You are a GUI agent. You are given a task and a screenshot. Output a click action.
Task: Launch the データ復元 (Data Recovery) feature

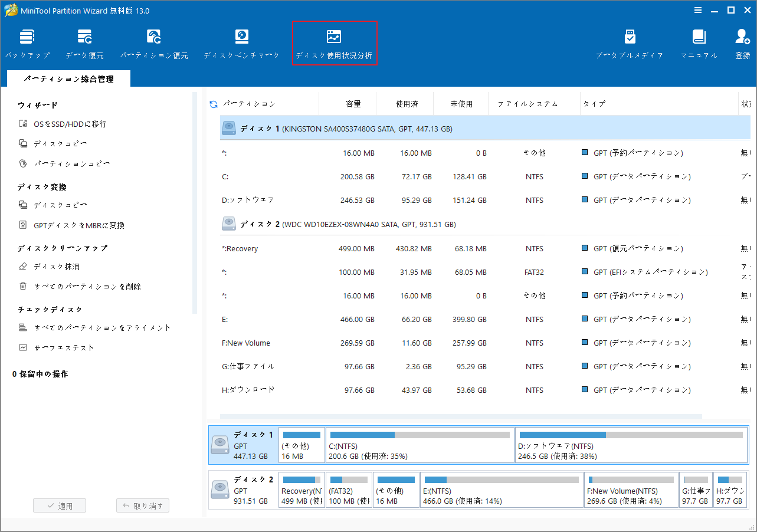point(84,41)
